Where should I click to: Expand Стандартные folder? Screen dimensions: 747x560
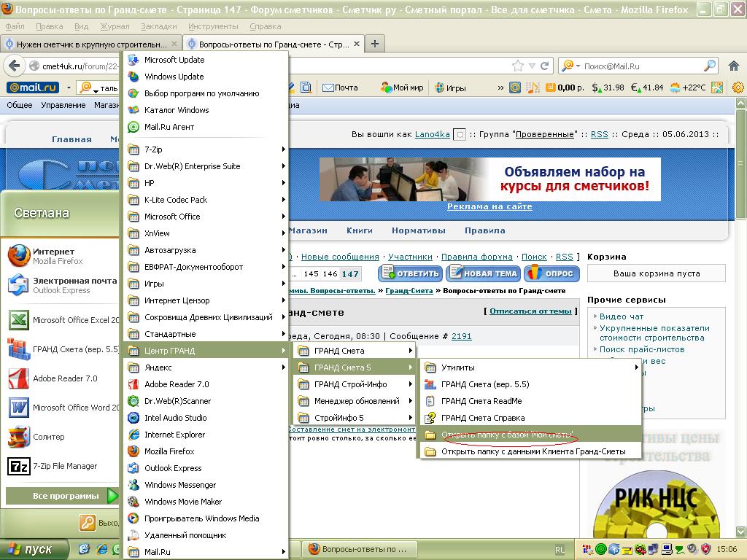coord(206,334)
